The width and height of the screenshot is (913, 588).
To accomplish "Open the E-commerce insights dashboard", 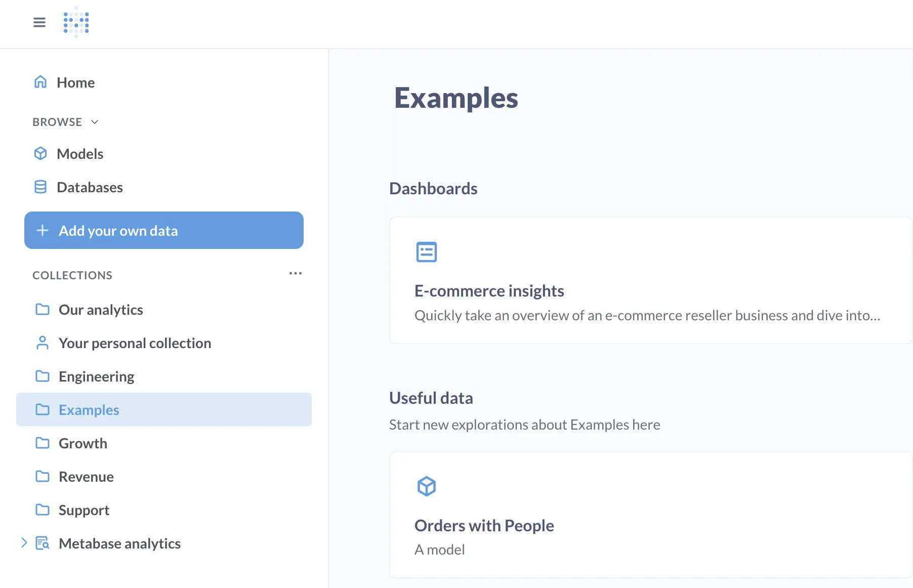I will (x=489, y=291).
